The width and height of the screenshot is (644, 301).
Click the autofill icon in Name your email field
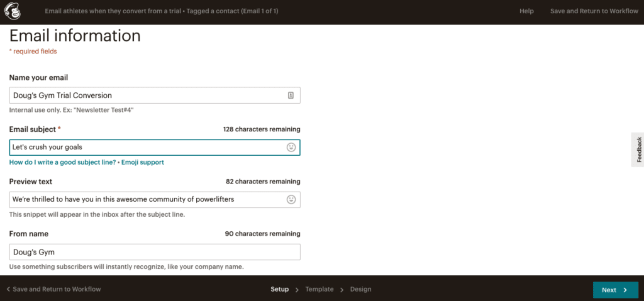[291, 96]
